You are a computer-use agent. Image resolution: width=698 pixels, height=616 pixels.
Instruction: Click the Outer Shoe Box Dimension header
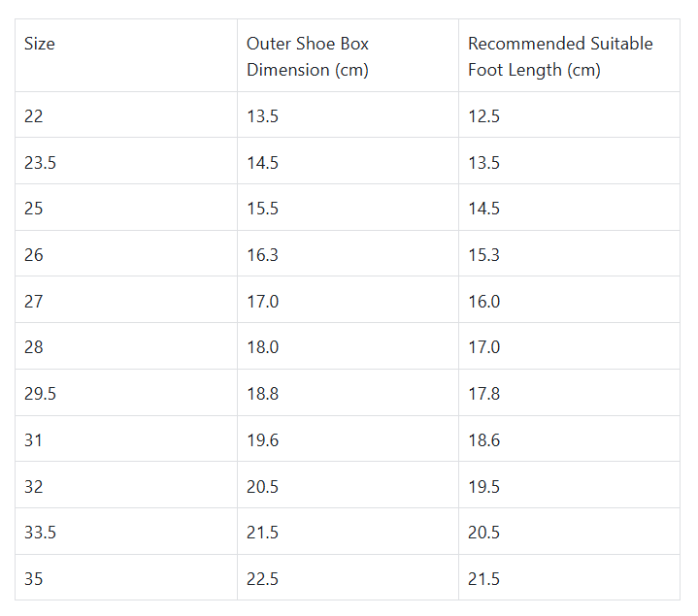coord(308,56)
